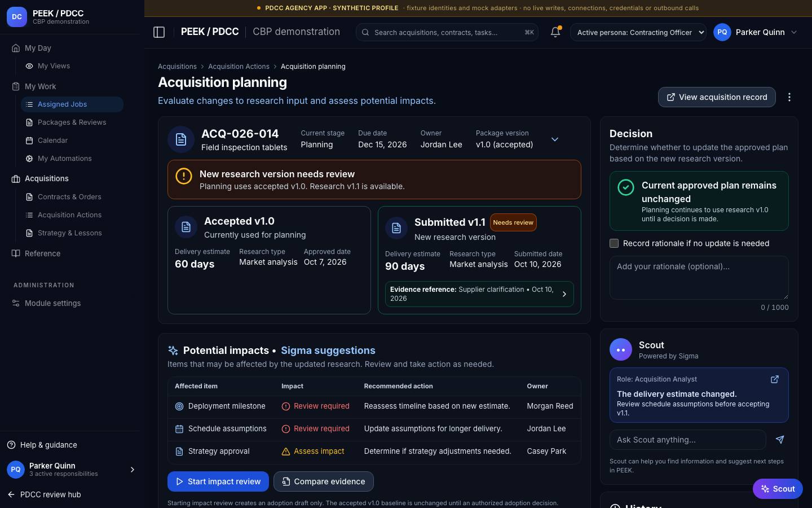Click the ACQ-026-014 document icon
Image resolution: width=812 pixels, height=508 pixels.
(x=181, y=139)
